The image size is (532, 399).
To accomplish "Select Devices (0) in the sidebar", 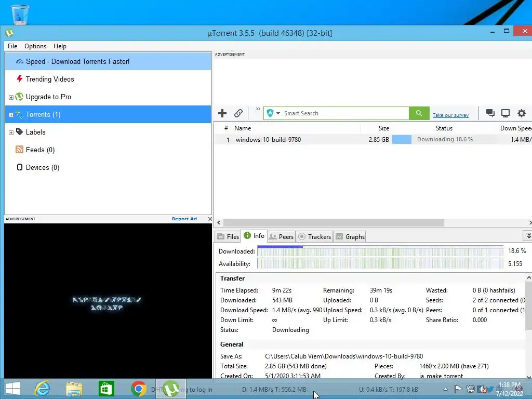I will 43,167.
